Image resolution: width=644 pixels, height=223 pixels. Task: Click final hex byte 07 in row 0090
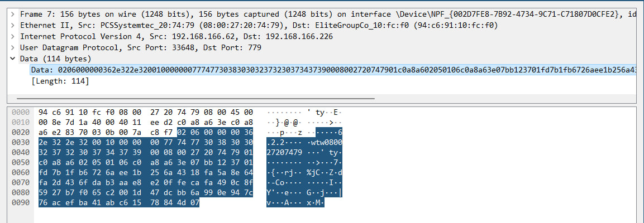point(194,203)
